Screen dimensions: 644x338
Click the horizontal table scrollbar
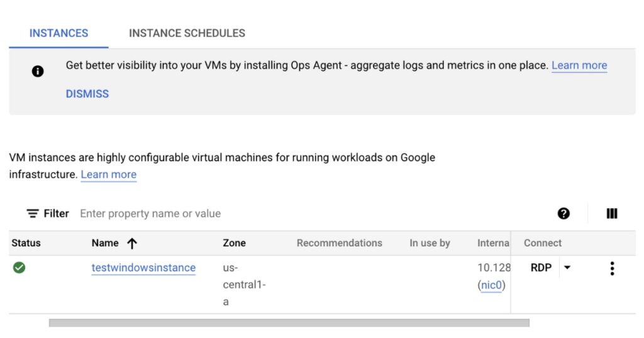(289, 323)
